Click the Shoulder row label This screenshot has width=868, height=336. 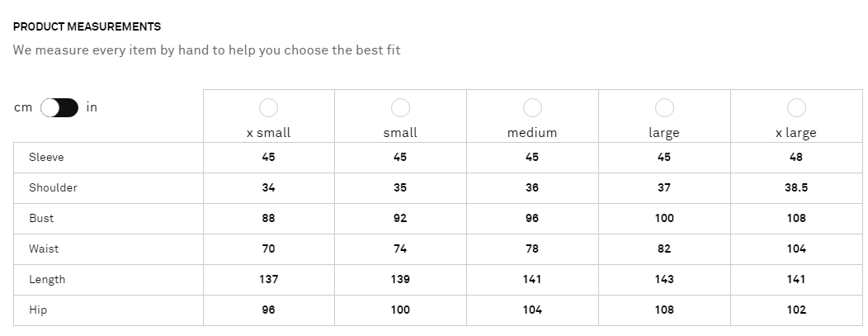click(x=53, y=187)
